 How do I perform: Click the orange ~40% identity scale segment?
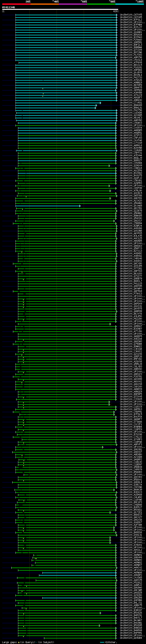(45, 4)
